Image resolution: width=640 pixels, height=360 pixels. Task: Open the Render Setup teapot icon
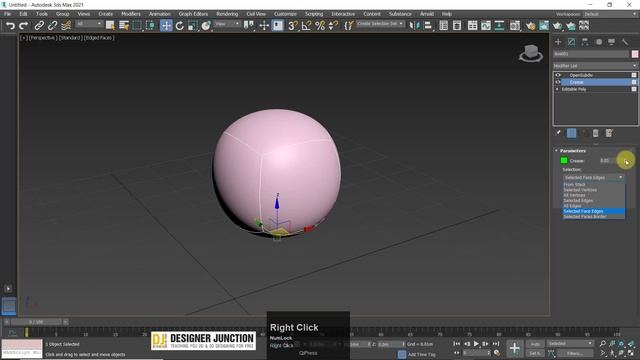coord(530,26)
